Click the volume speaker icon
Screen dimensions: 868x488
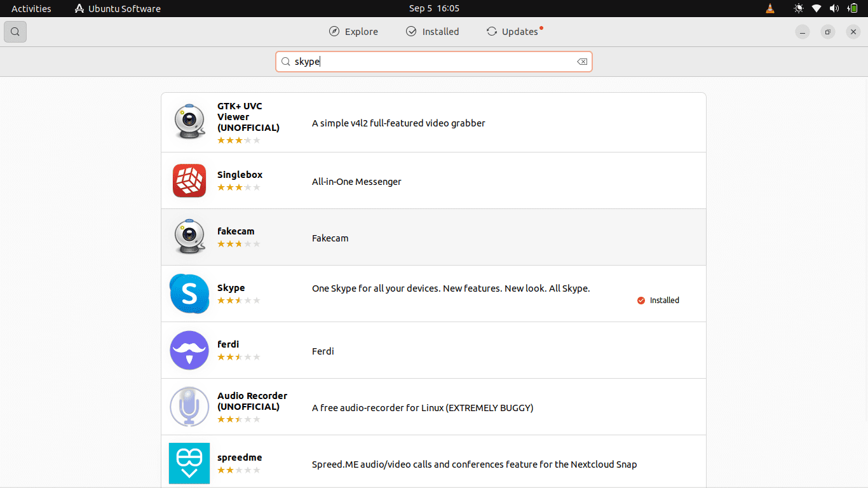click(x=834, y=8)
